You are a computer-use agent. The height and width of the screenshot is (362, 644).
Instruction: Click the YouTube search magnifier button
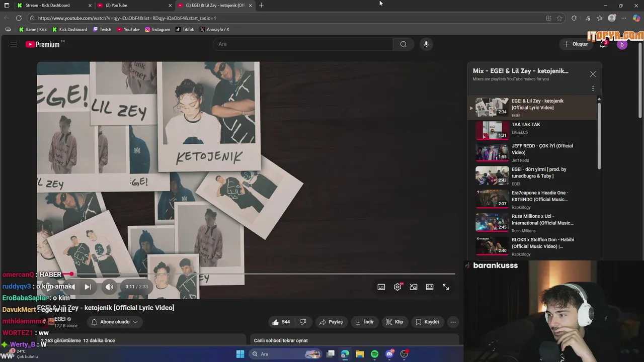[x=404, y=44]
